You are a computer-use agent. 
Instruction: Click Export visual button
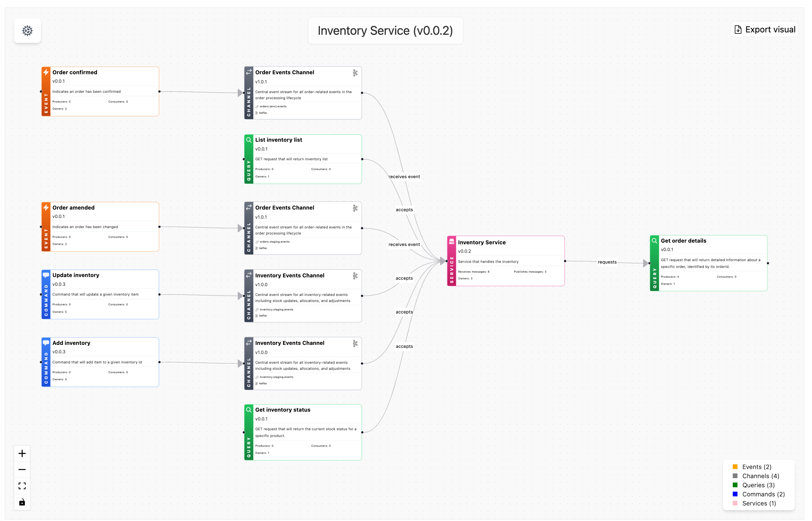(x=765, y=30)
